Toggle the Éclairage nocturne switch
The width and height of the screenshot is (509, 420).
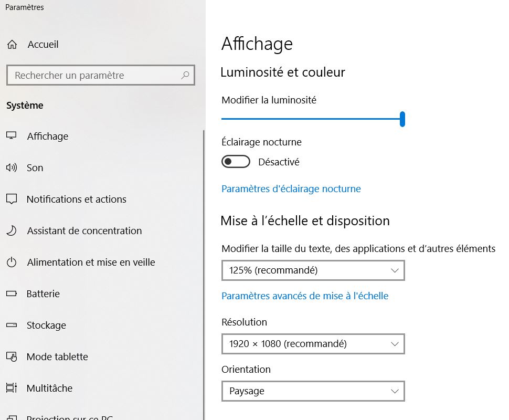click(x=236, y=162)
